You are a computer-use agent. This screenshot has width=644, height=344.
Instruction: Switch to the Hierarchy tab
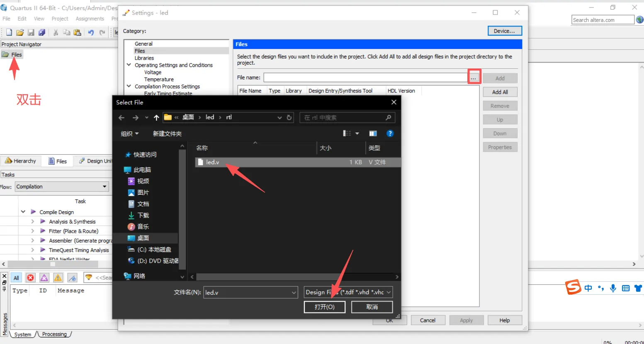[x=21, y=161]
